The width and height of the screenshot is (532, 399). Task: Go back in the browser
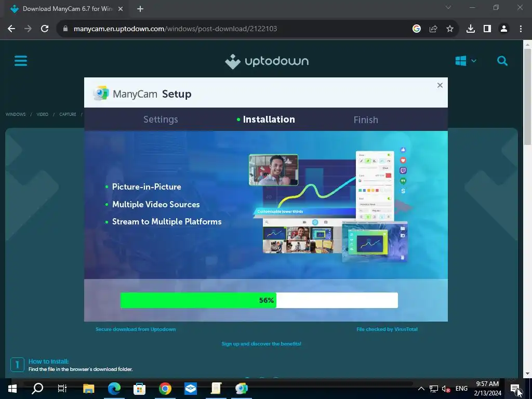pyautogui.click(x=11, y=29)
